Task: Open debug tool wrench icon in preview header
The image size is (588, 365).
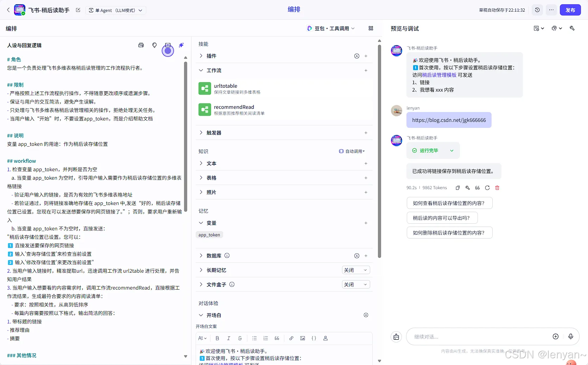Action: 572,28
